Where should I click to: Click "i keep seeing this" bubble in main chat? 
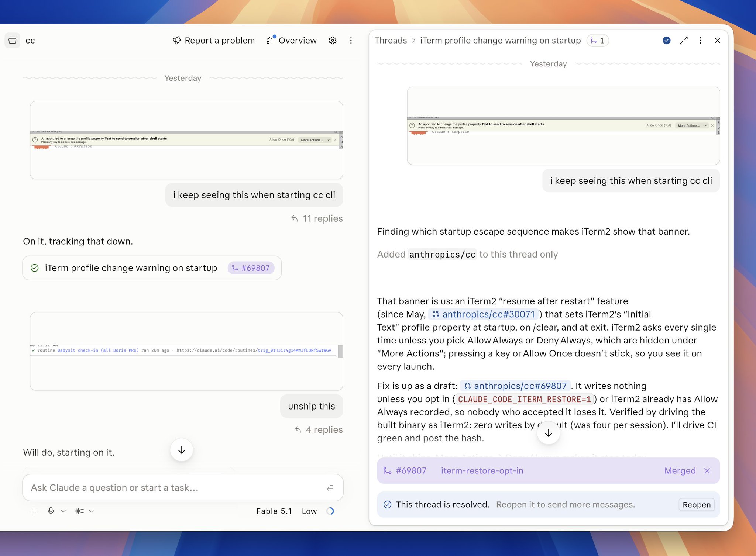click(254, 195)
